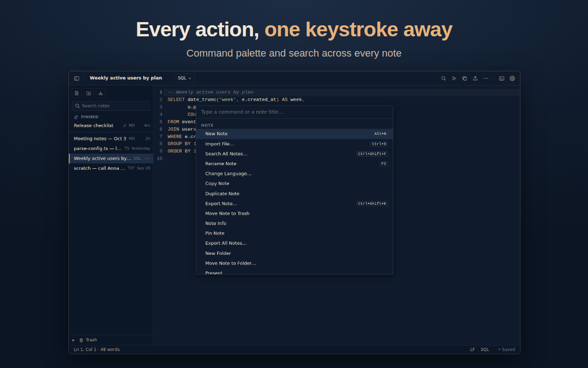Viewport: 588px width, 368px height.
Task: Click the trash can icon in sidebar
Action: click(81, 340)
